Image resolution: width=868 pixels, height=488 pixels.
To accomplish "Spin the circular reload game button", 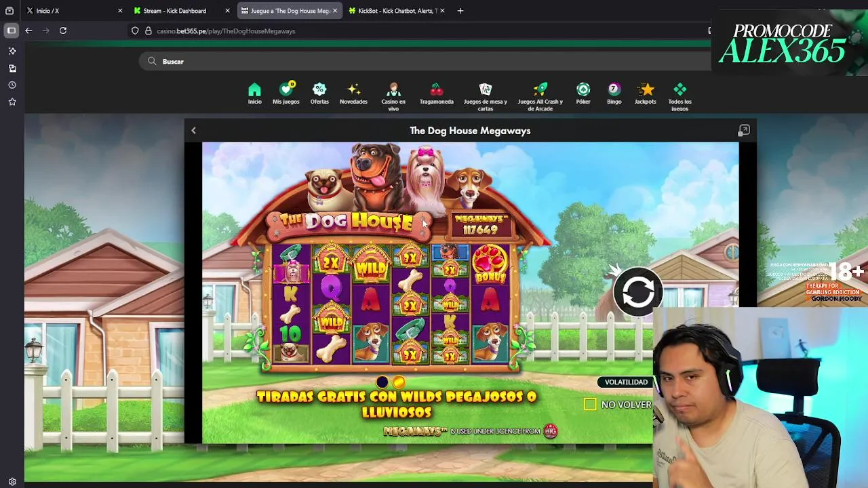I will tap(638, 292).
